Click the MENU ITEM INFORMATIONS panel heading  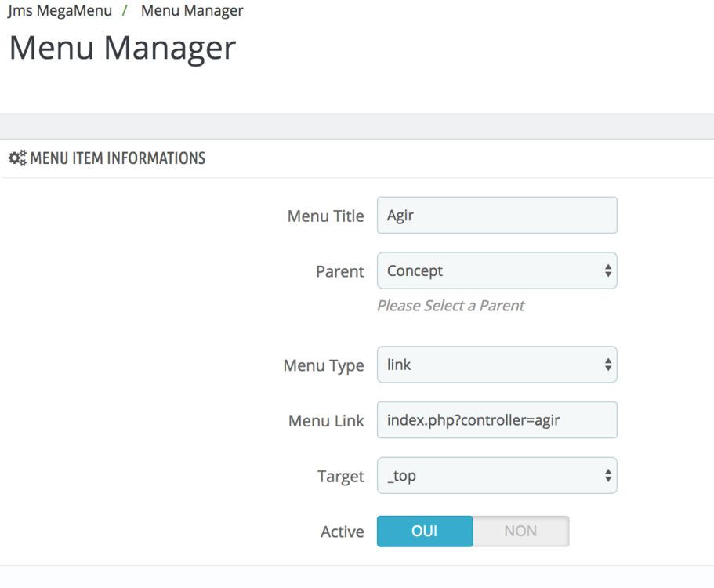(x=118, y=158)
